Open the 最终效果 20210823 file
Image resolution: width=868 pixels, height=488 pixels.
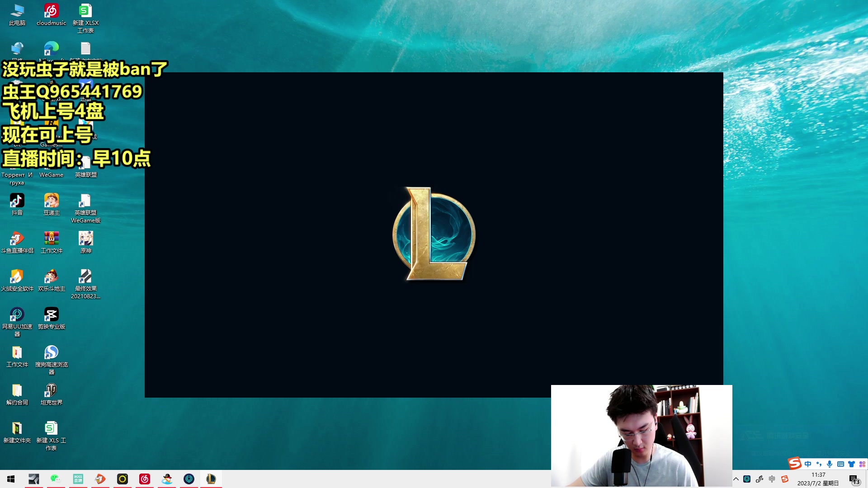85,284
